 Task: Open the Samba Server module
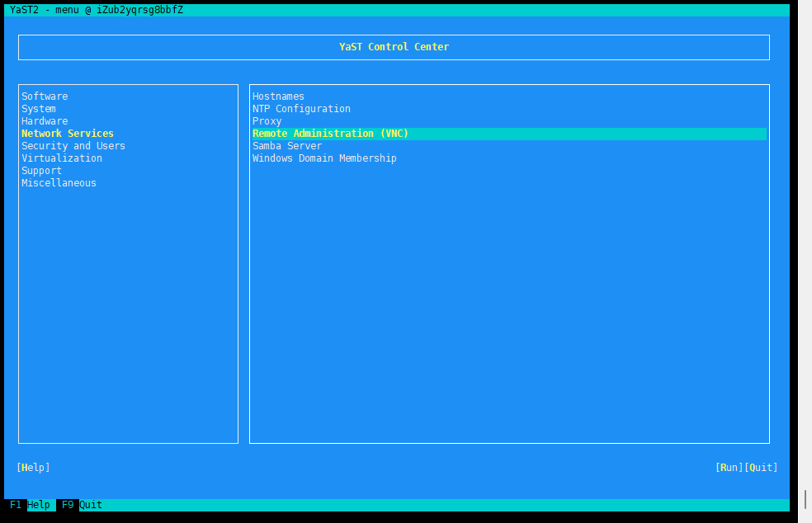tap(287, 146)
